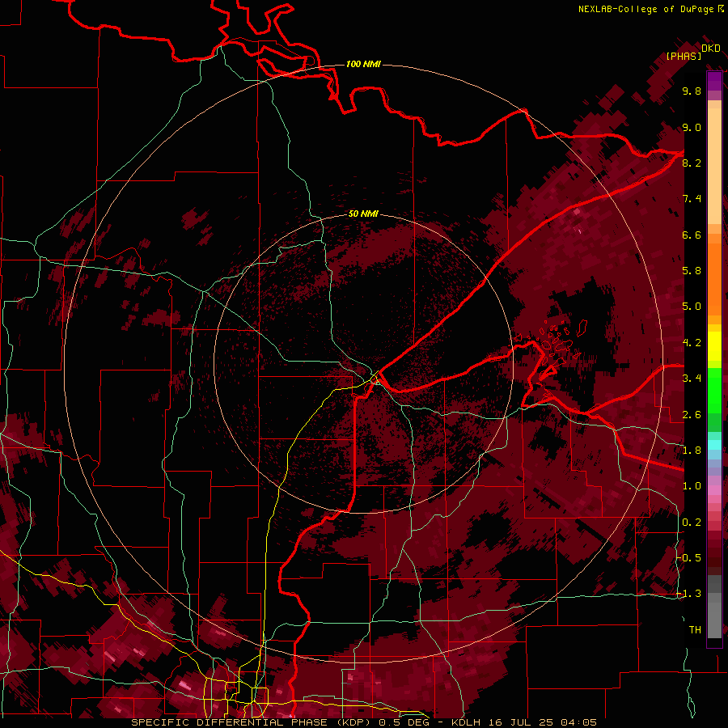The height and width of the screenshot is (728, 728).
Task: Pick the yellow segment of the color bar
Action: pos(714,346)
